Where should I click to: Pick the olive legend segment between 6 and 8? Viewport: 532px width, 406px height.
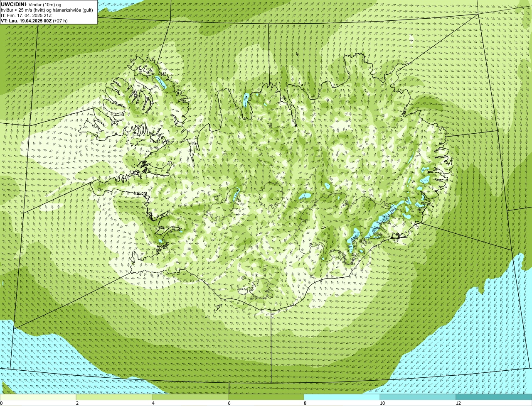click(266, 397)
